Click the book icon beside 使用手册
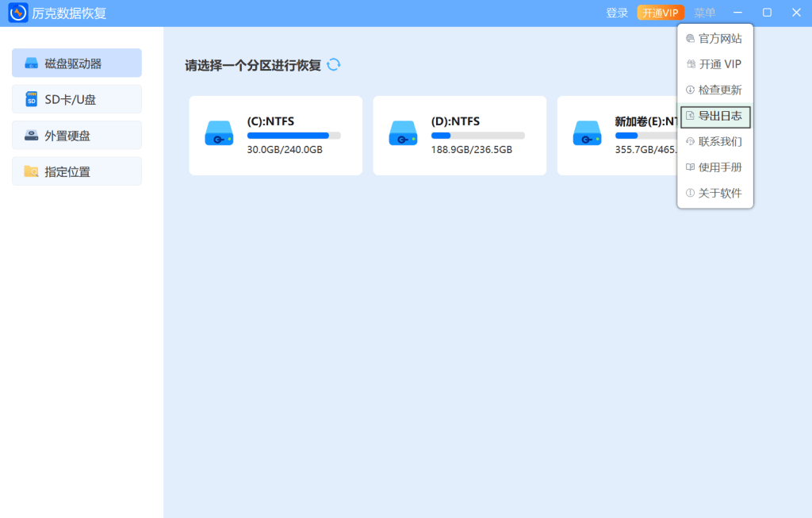This screenshot has width=812, height=518. coord(690,167)
